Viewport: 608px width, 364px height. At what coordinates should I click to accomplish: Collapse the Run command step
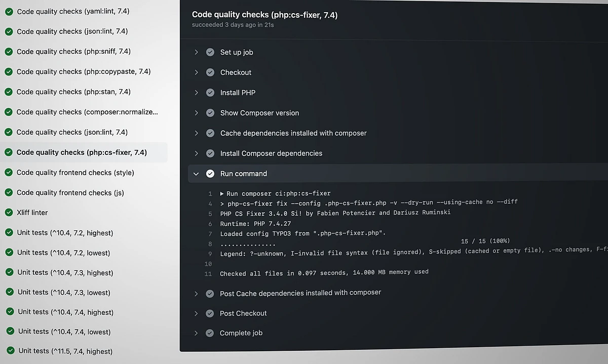[x=197, y=174]
